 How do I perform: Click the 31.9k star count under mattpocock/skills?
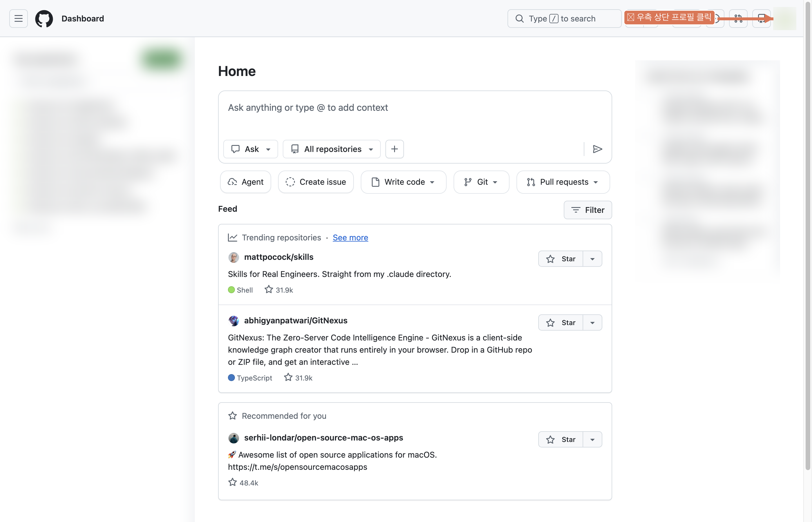click(279, 290)
